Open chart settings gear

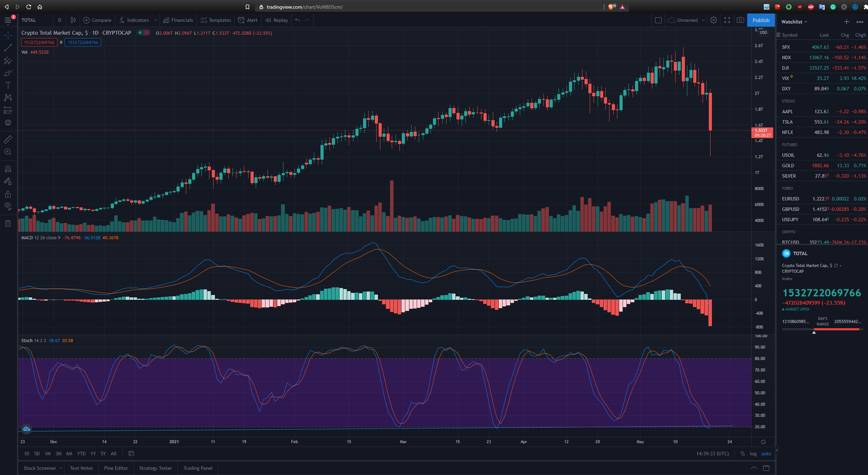point(713,20)
